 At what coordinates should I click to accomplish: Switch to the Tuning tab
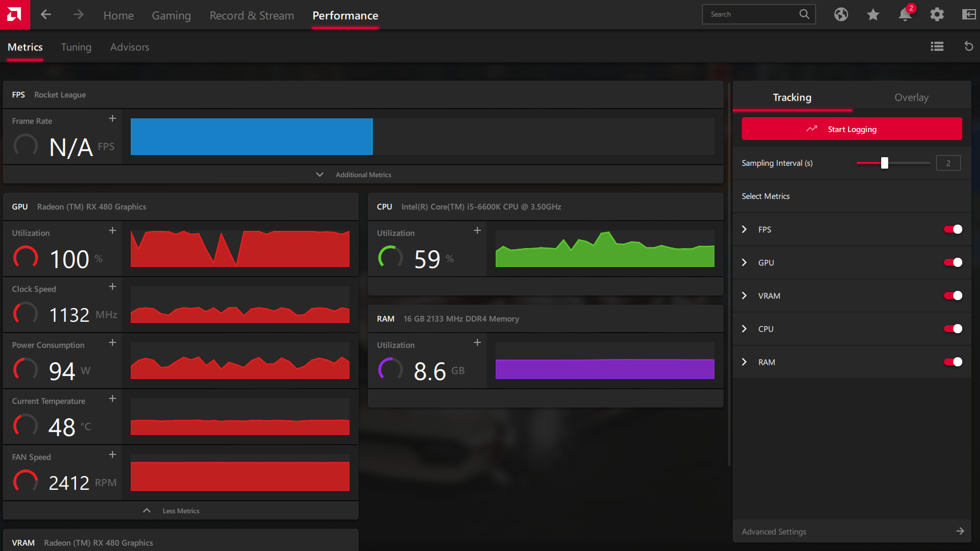click(x=76, y=47)
